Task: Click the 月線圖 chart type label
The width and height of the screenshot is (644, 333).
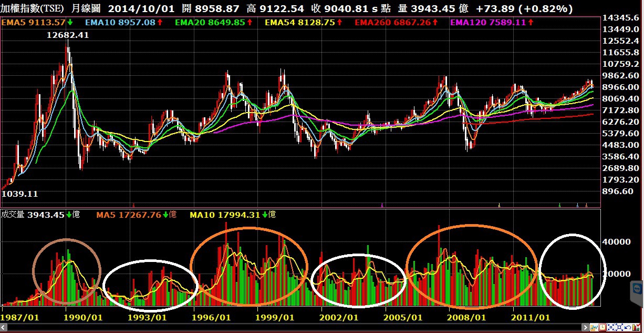Action: [x=86, y=9]
